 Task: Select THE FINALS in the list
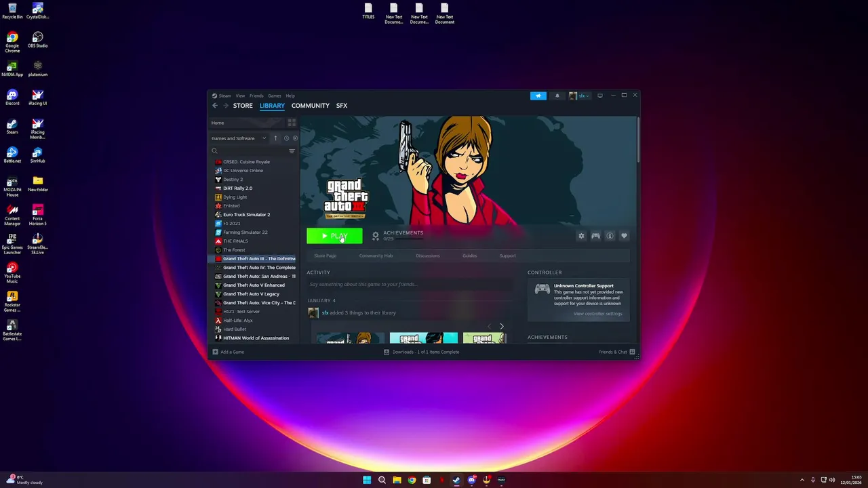click(235, 241)
